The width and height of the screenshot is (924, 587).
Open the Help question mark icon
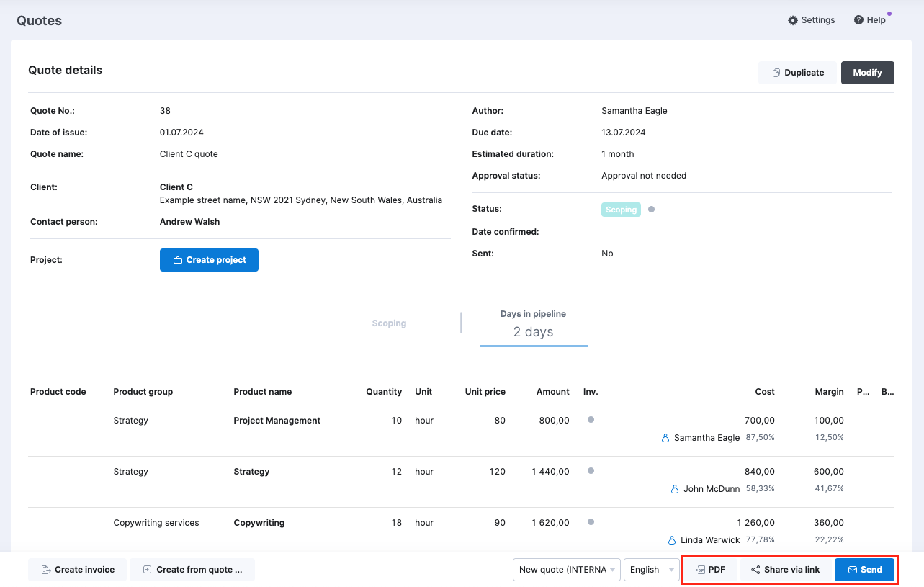tap(858, 20)
